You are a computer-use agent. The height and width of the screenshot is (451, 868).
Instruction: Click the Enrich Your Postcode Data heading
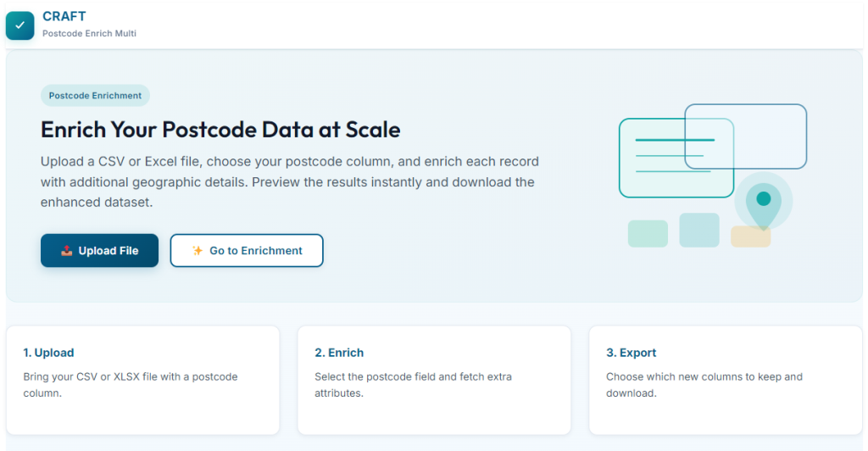(220, 130)
